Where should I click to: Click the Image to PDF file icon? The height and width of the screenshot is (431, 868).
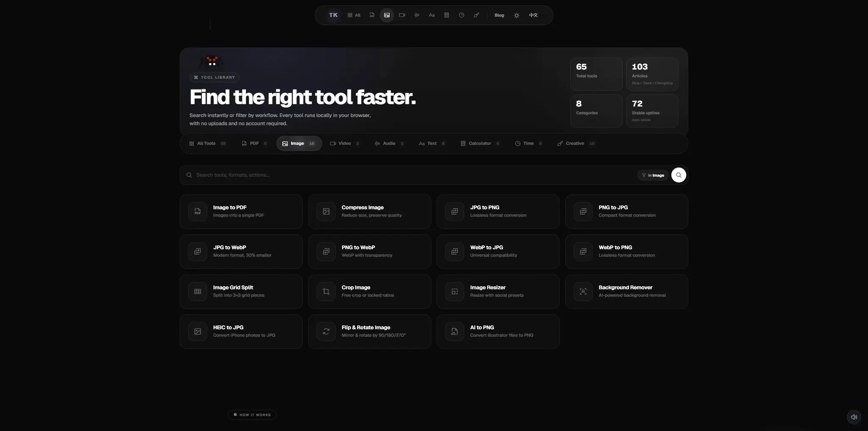coord(198,211)
